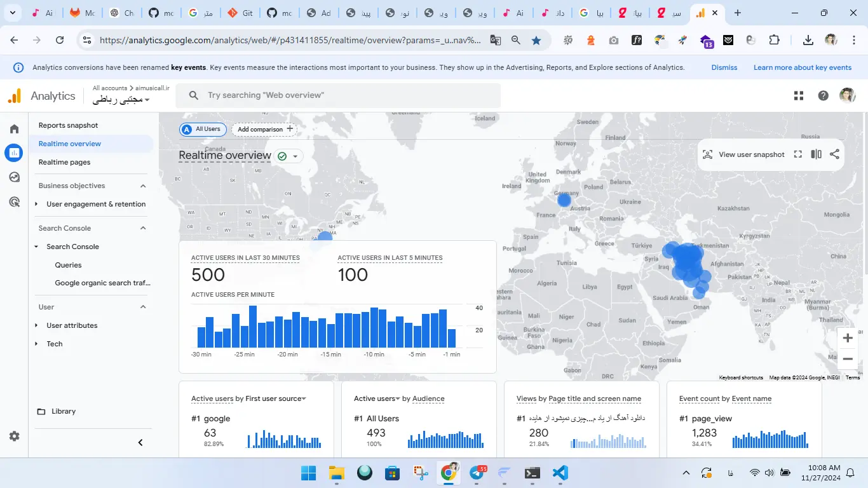Viewport: 868px width, 488px height.
Task: Click the bookmark star icon
Action: [x=536, y=40]
